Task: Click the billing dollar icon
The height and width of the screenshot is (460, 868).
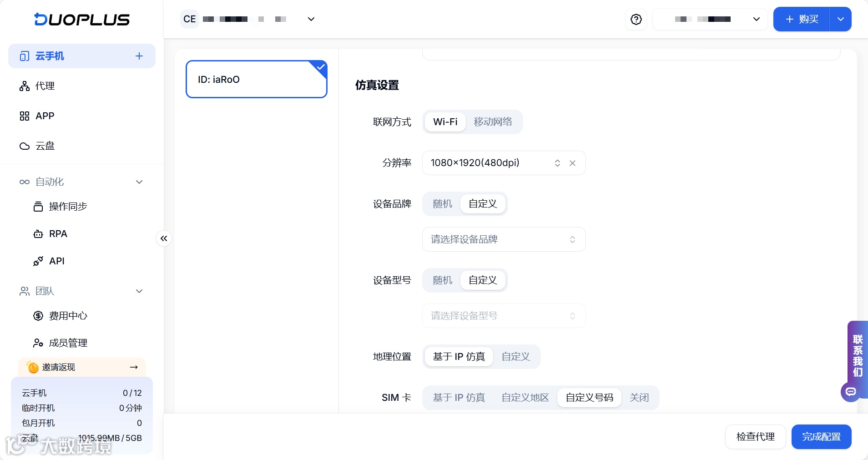Action: point(38,316)
